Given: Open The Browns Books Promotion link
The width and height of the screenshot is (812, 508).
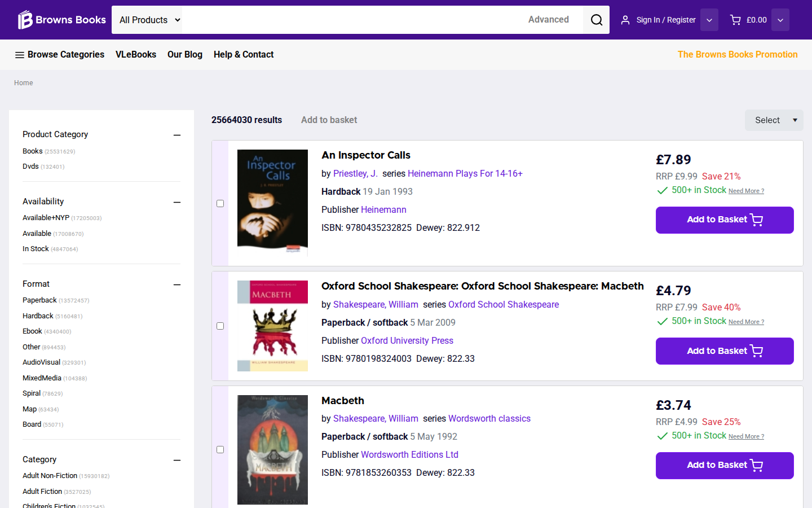Looking at the screenshot, I should click(x=738, y=54).
